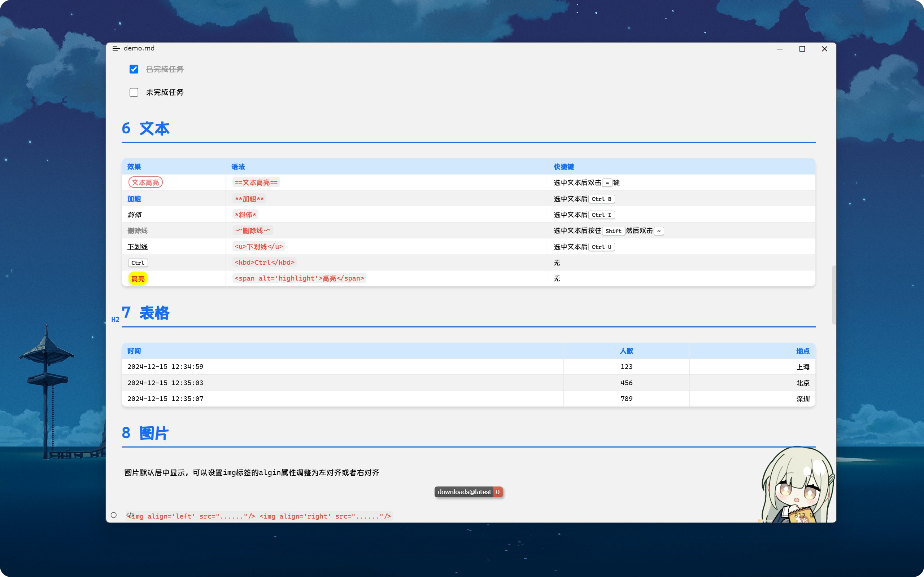Check the 未完成任务 checkbox
Viewport: 924px width, 577px height.
tap(134, 92)
